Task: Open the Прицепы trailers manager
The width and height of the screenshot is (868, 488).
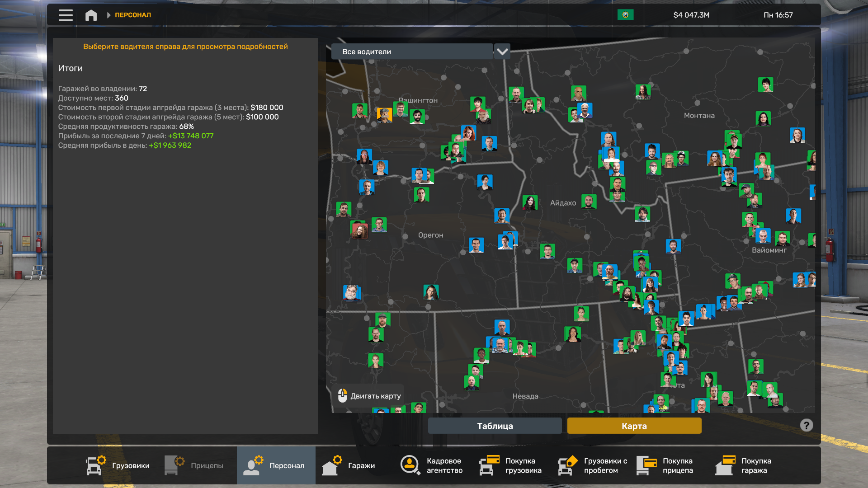Action: tap(194, 465)
